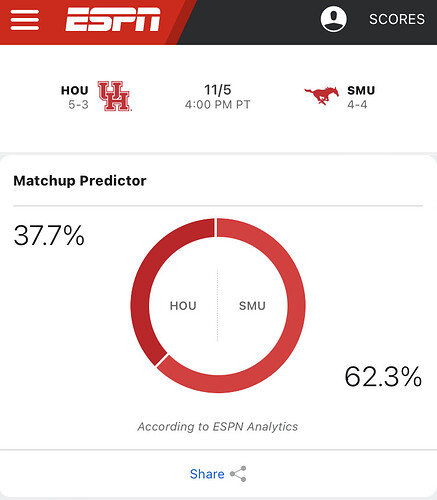Select the SMU team abbreviation in header
The image size is (437, 500).
(361, 90)
